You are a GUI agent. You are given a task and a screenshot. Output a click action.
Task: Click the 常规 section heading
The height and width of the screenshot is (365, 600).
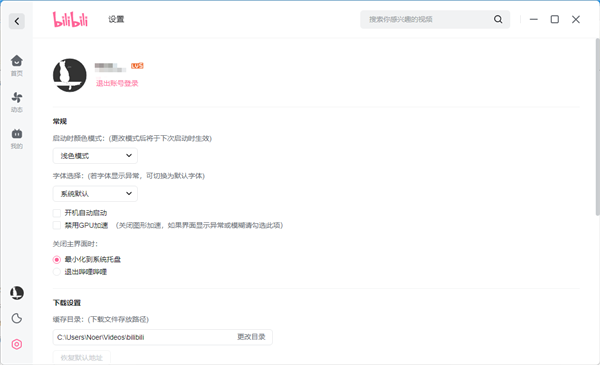[60, 121]
